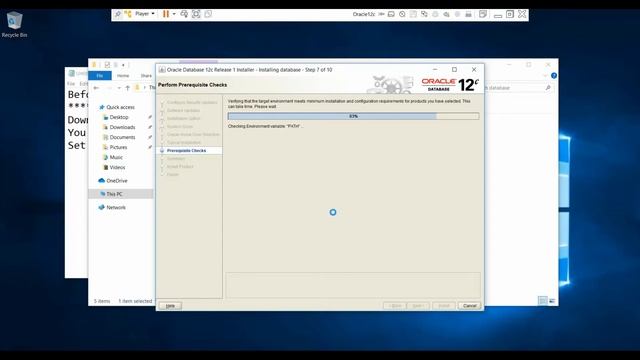The image size is (640, 360).
Task: Select This PC in Explorer navigation pane
Action: (x=121, y=194)
